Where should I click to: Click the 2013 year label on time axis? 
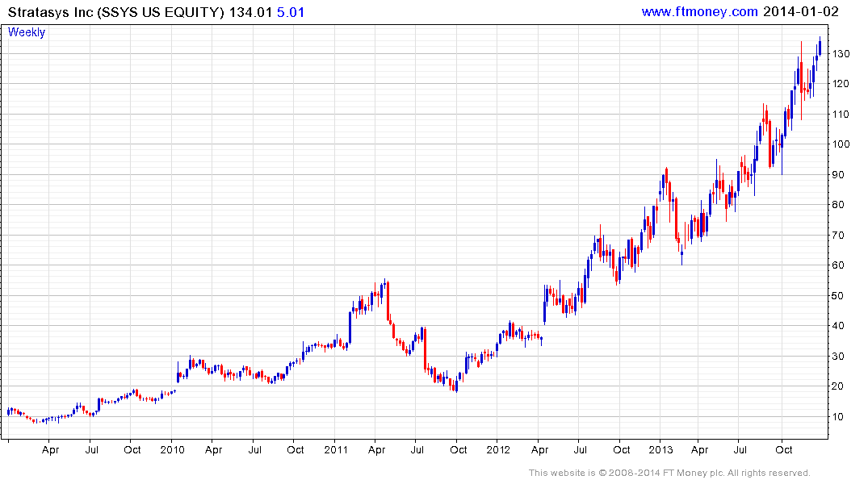[660, 449]
